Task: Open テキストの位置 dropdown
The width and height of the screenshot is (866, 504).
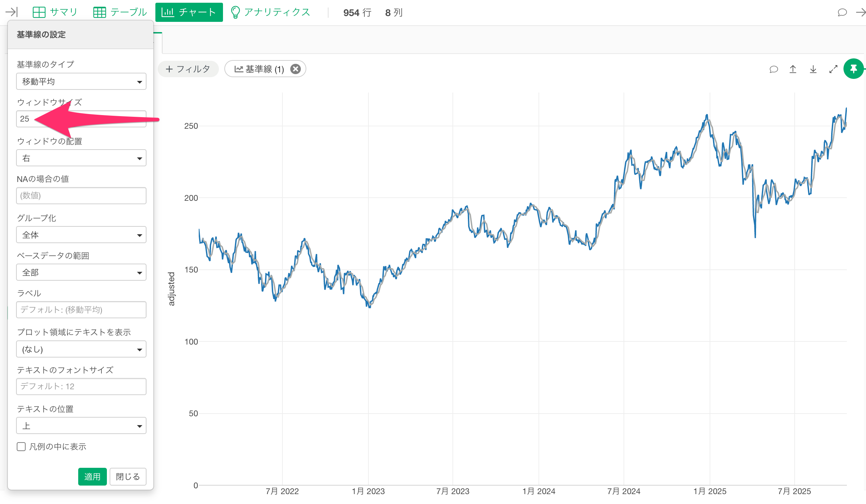Action: tap(81, 426)
